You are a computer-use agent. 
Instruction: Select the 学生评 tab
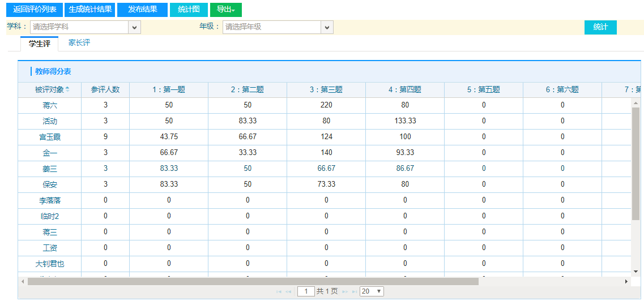40,44
